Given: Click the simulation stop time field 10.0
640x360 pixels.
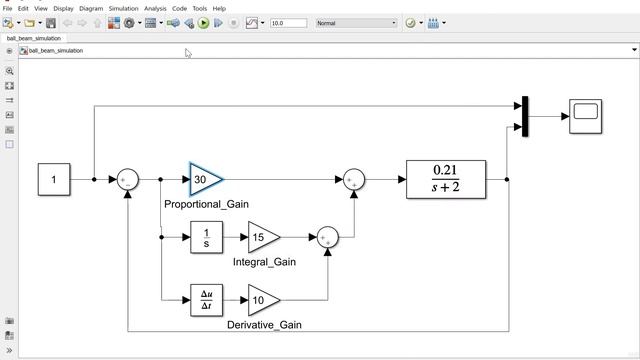Looking at the screenshot, I should tap(289, 23).
